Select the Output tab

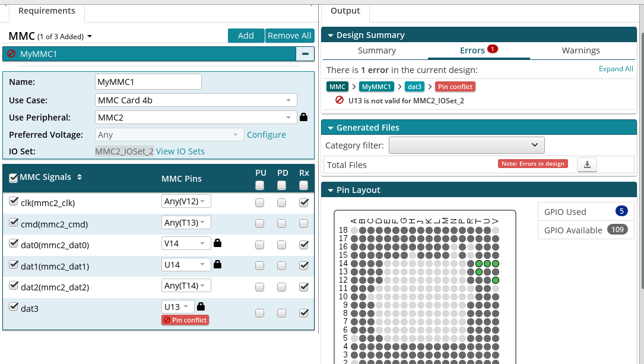tap(345, 11)
